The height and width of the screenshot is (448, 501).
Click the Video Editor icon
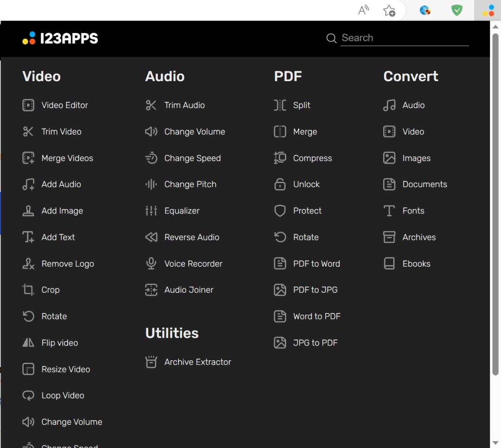click(28, 105)
